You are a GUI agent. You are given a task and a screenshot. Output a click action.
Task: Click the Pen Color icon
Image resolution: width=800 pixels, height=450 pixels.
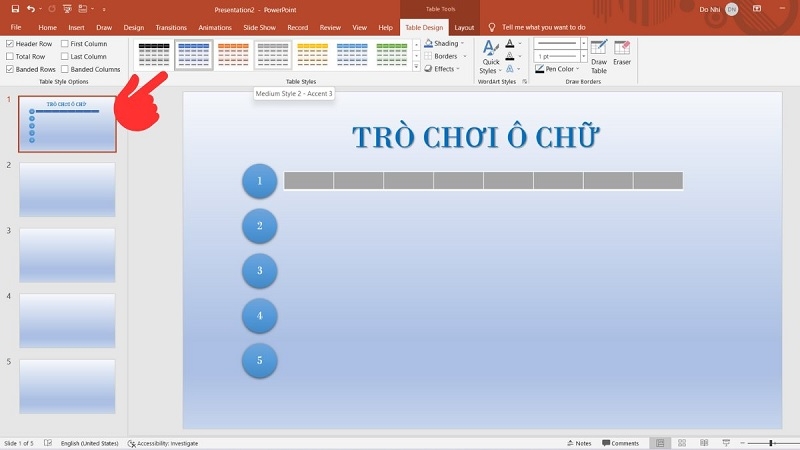click(x=539, y=68)
